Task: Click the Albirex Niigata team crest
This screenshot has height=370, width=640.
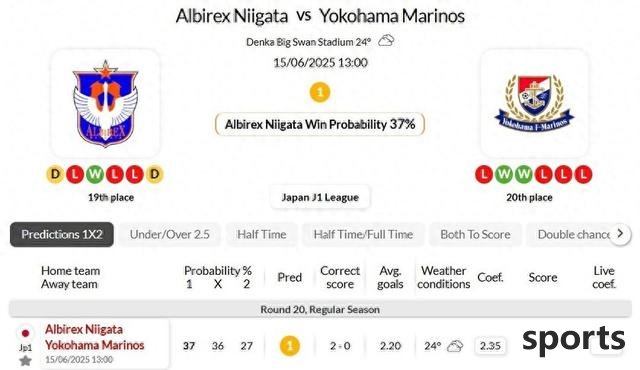Action: (105, 104)
